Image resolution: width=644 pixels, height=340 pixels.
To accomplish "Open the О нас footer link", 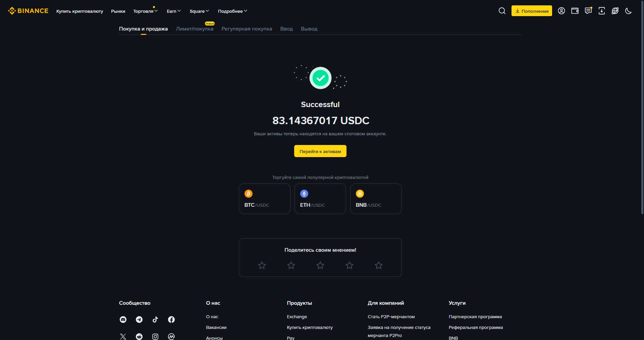I will 212,317.
